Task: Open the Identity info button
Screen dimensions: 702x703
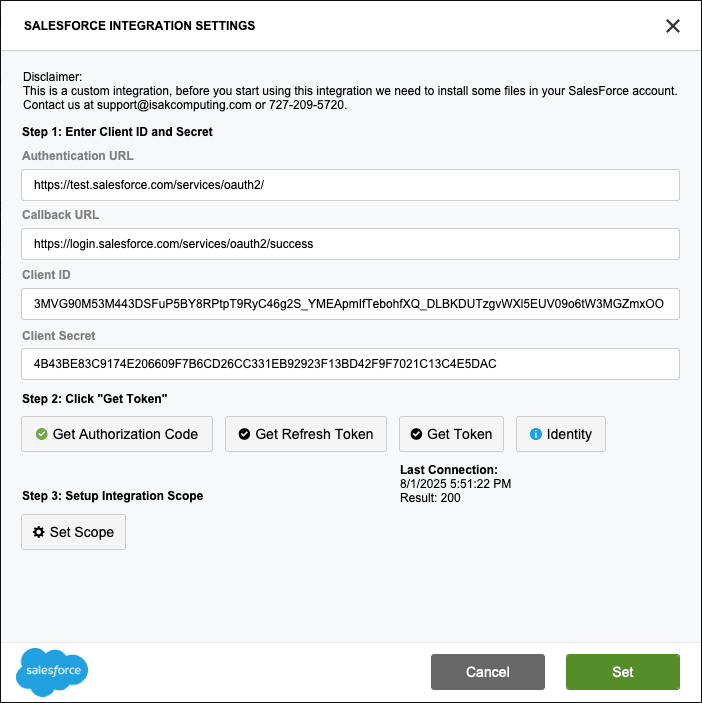Action: pos(561,434)
